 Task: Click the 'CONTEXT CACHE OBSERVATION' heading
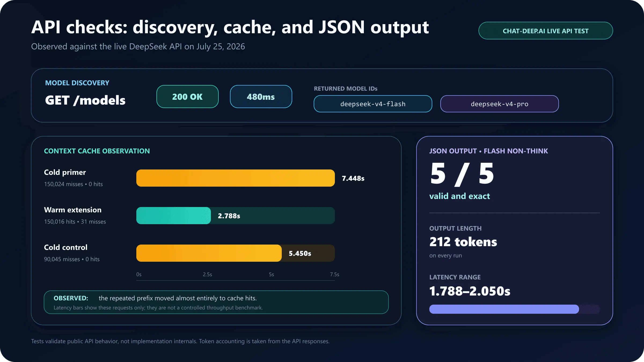pos(97,151)
